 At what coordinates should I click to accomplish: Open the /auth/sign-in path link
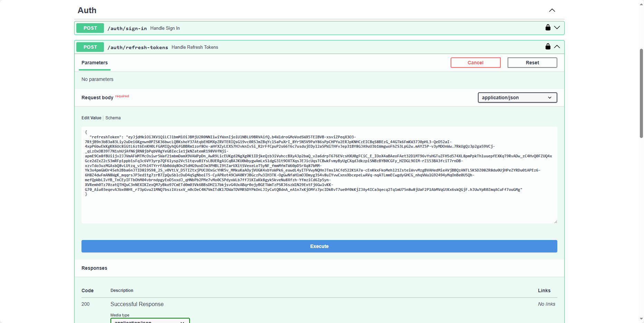click(127, 28)
